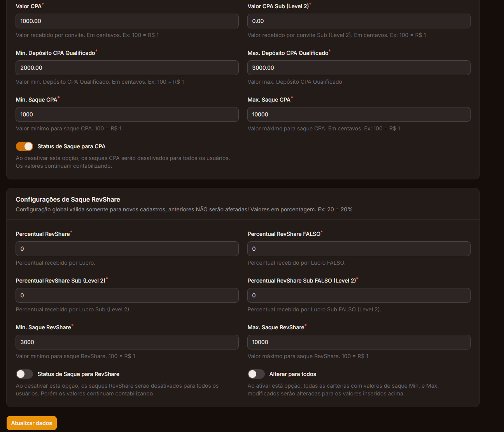Click the Alterar para todos label text
This screenshot has height=432, width=504.
pos(292,374)
